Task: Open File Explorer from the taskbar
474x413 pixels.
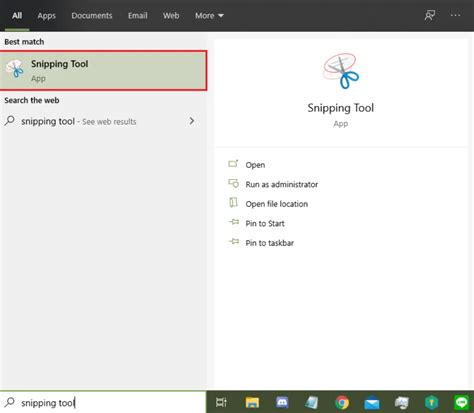Action: (252, 403)
